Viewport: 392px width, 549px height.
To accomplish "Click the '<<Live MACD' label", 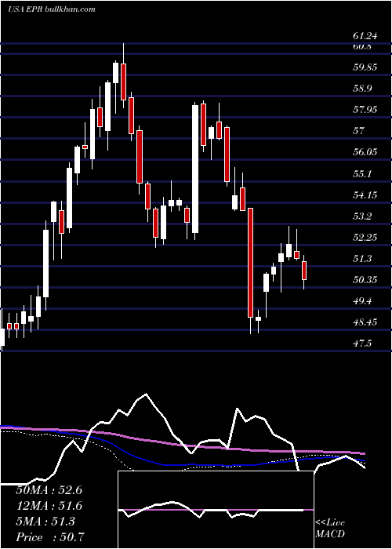I will (x=330, y=529).
